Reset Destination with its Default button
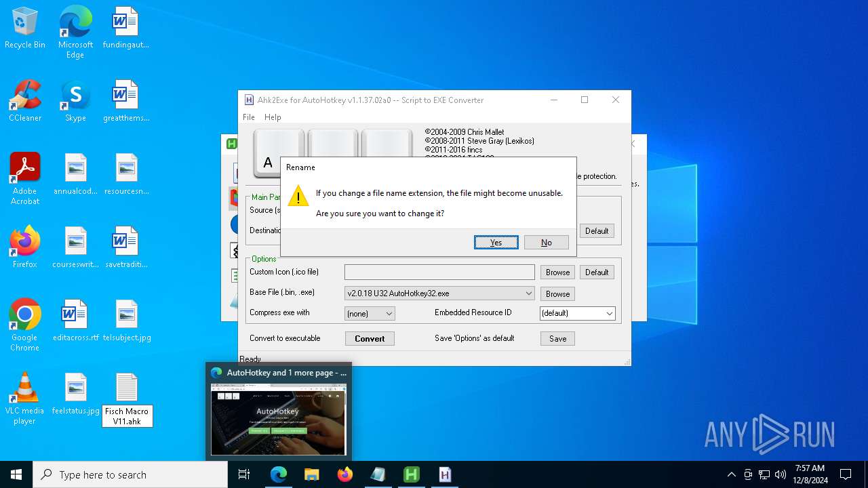 coord(597,230)
